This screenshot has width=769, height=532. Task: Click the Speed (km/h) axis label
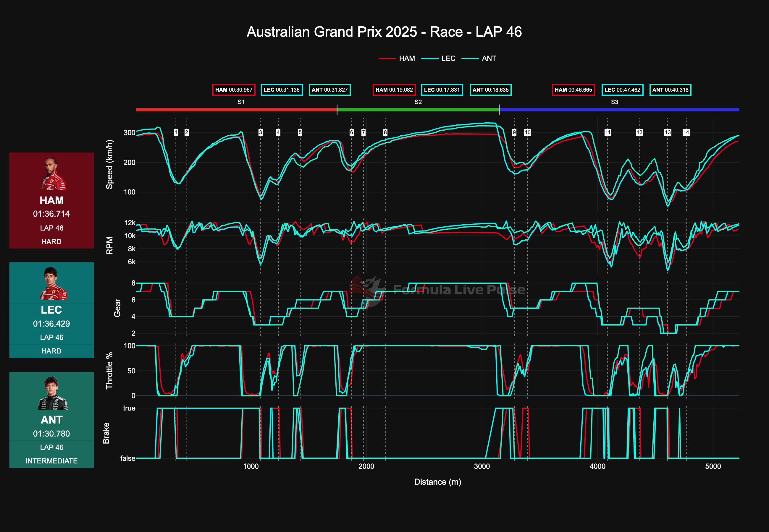(x=109, y=164)
